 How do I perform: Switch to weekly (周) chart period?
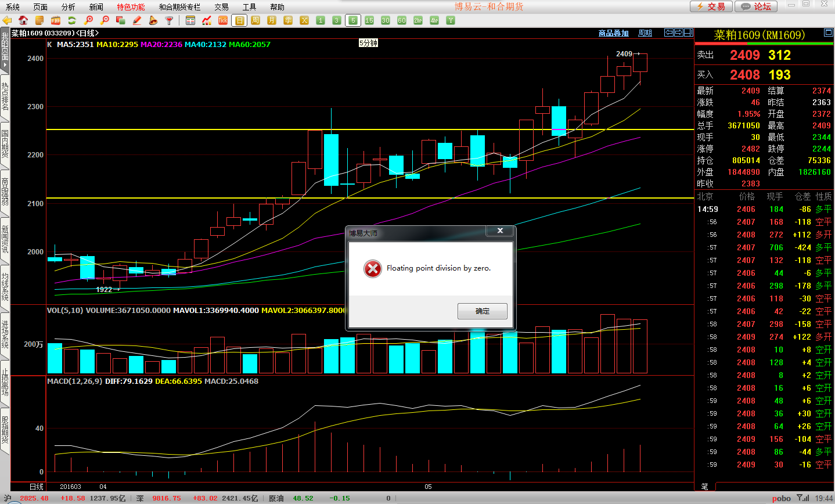point(255,20)
